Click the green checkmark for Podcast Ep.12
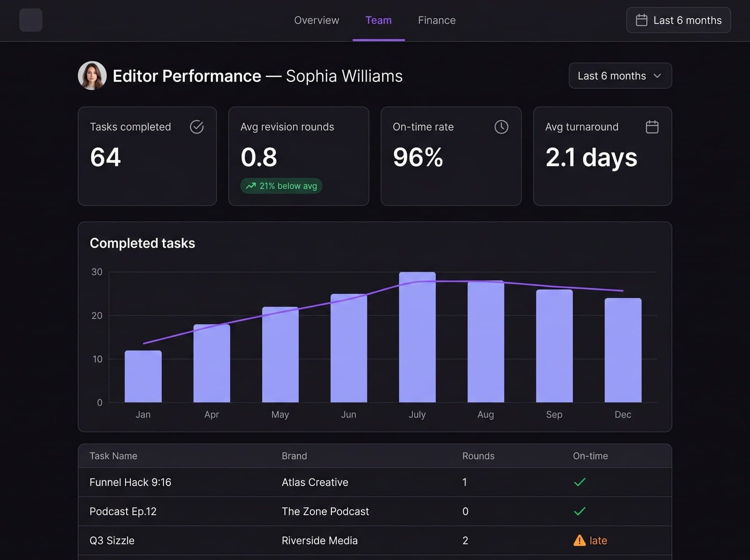 579,511
